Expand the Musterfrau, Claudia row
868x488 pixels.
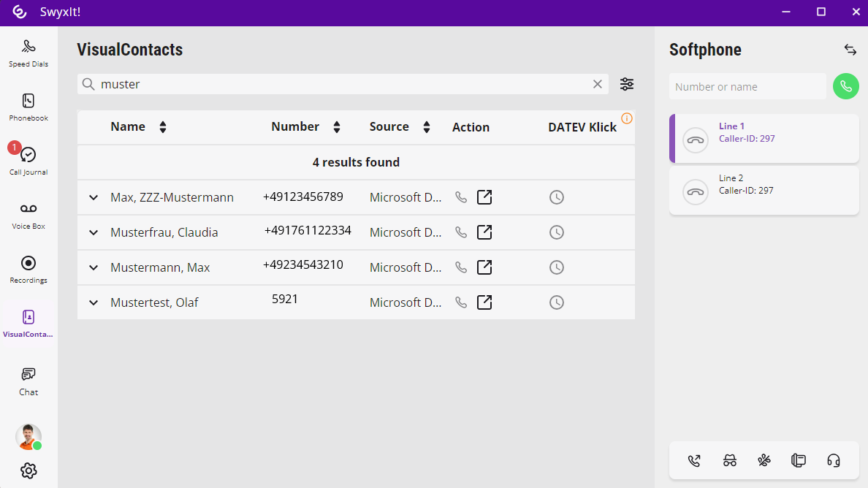tap(94, 232)
